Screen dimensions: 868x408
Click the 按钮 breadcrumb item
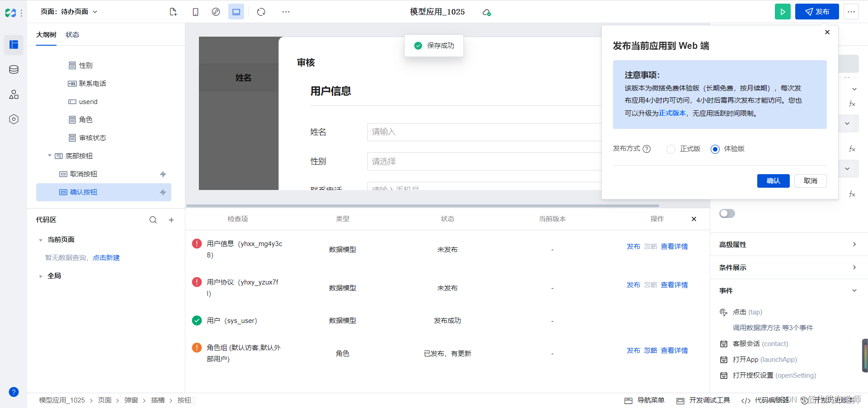pyautogui.click(x=184, y=400)
